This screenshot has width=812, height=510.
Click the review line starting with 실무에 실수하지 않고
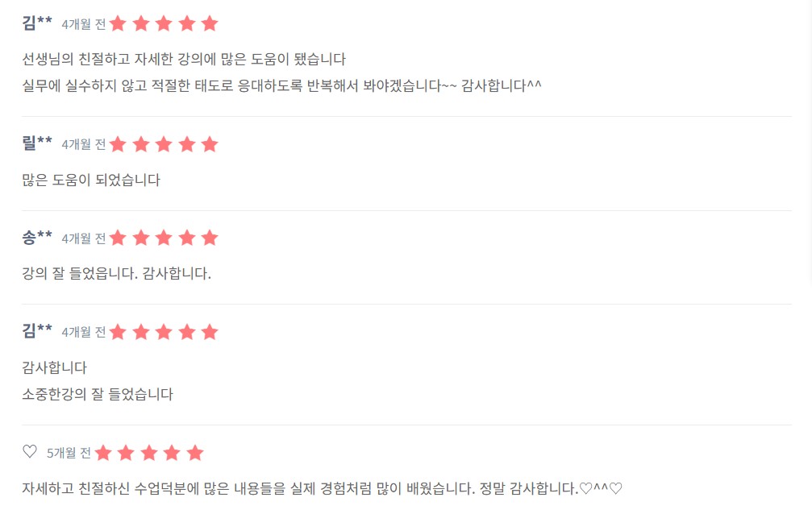click(x=281, y=85)
